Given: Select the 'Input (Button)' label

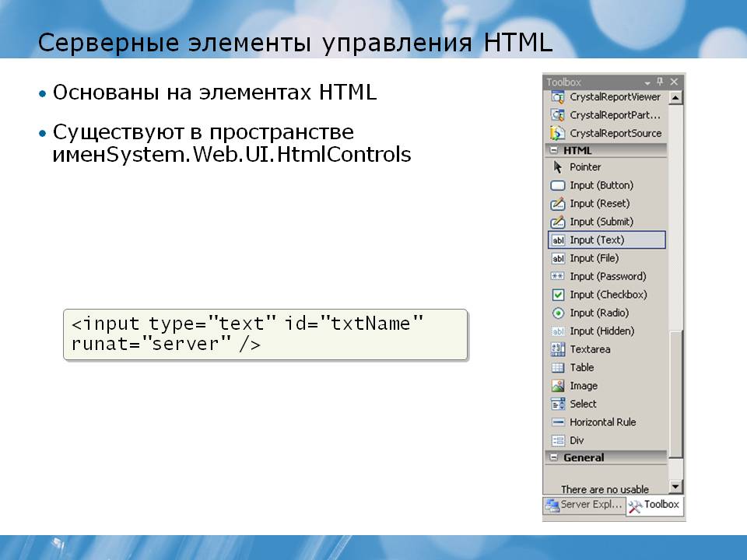Looking at the screenshot, I should [x=601, y=186].
